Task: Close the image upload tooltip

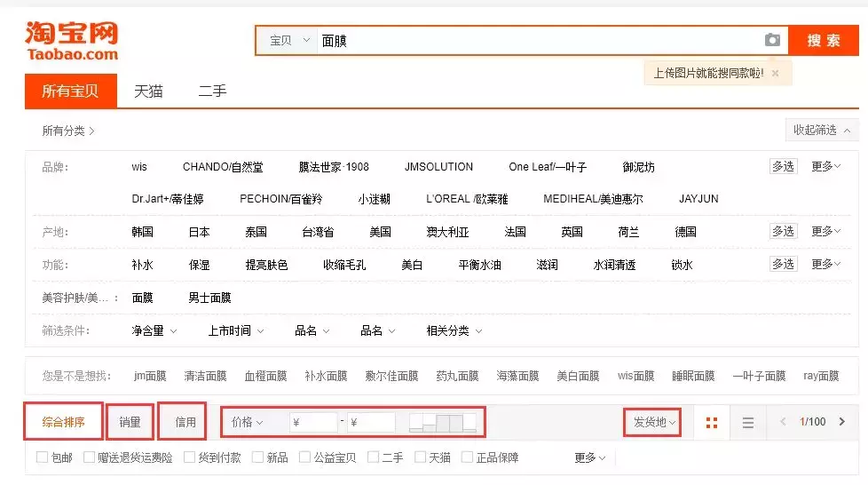Action: click(x=775, y=74)
